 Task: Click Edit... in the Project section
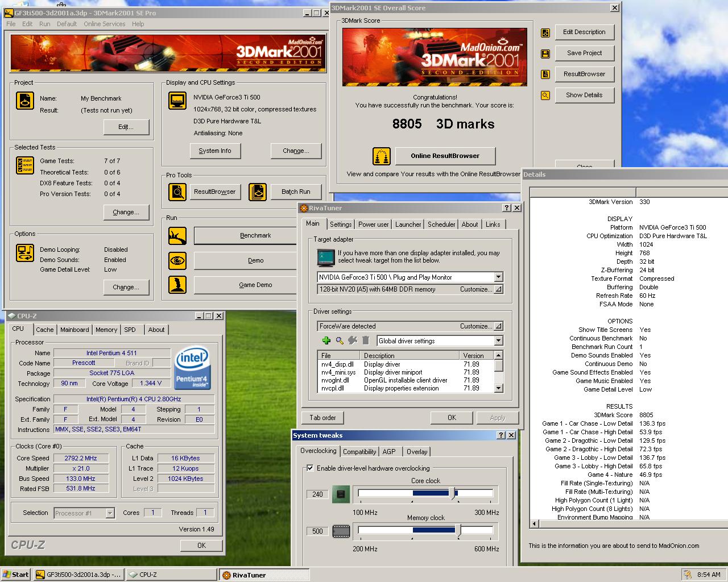(126, 127)
